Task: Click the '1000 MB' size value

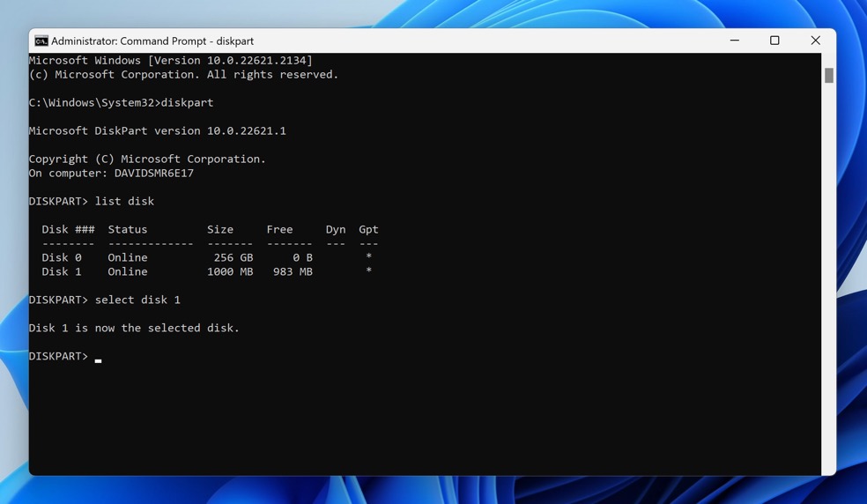Action: (230, 271)
